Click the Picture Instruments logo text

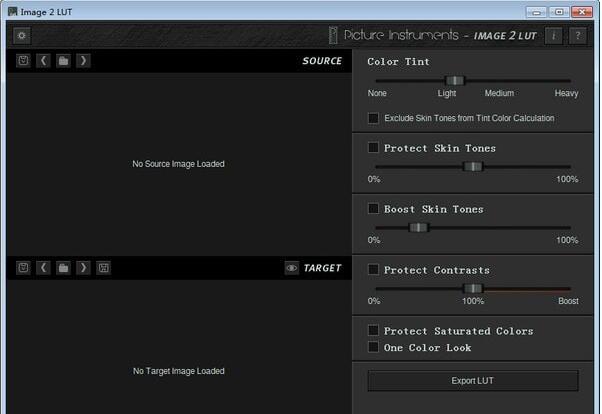401,35
